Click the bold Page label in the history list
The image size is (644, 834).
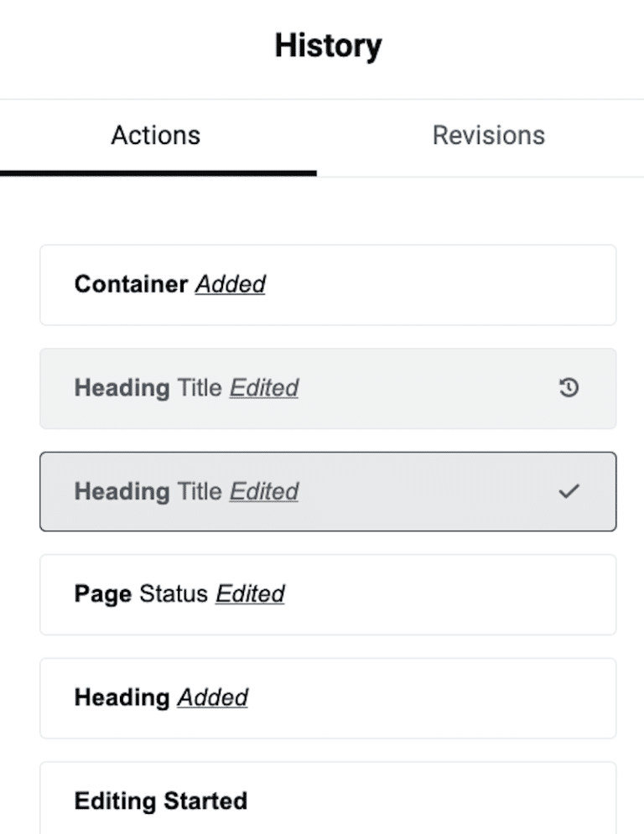tap(102, 594)
